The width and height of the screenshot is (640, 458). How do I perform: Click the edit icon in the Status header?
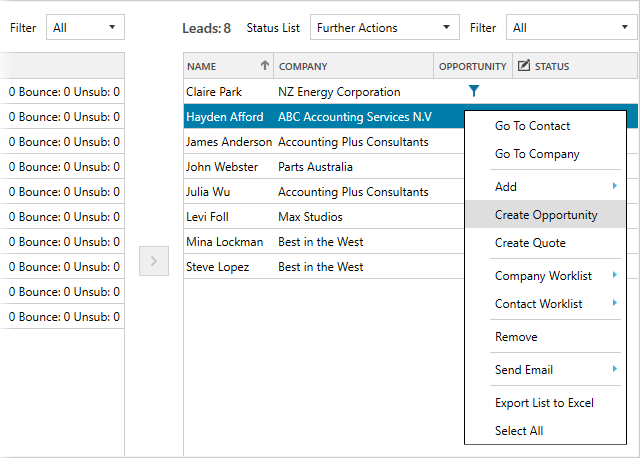(523, 66)
